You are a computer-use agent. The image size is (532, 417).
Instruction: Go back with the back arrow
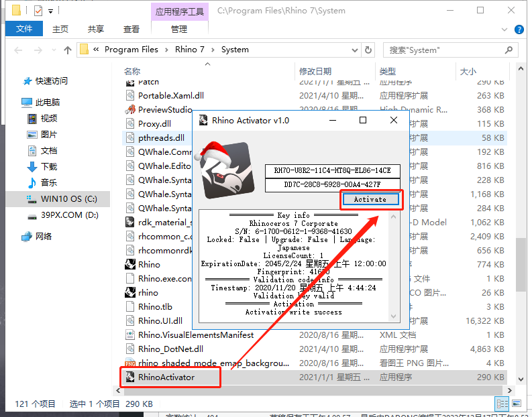pos(18,50)
